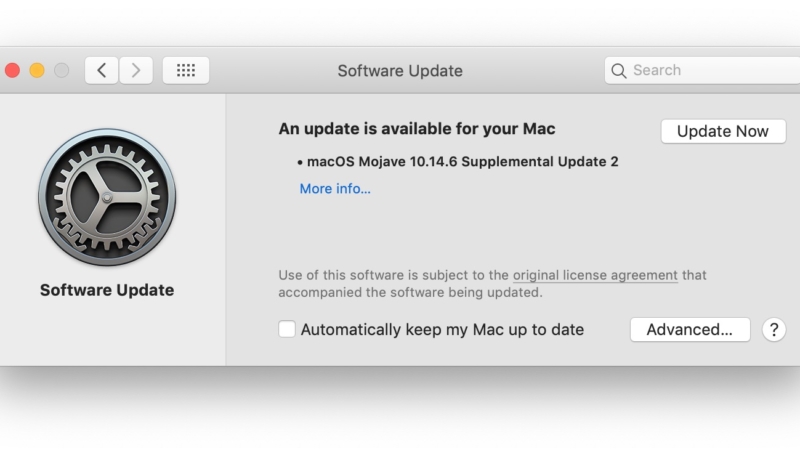Click the Software Update label under the gear
800x457 pixels.
pos(107,290)
